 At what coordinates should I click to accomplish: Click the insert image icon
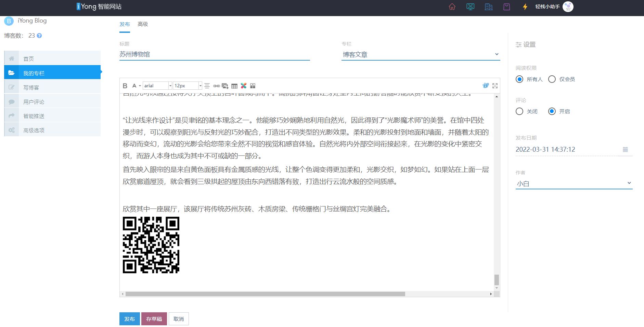[x=225, y=86]
